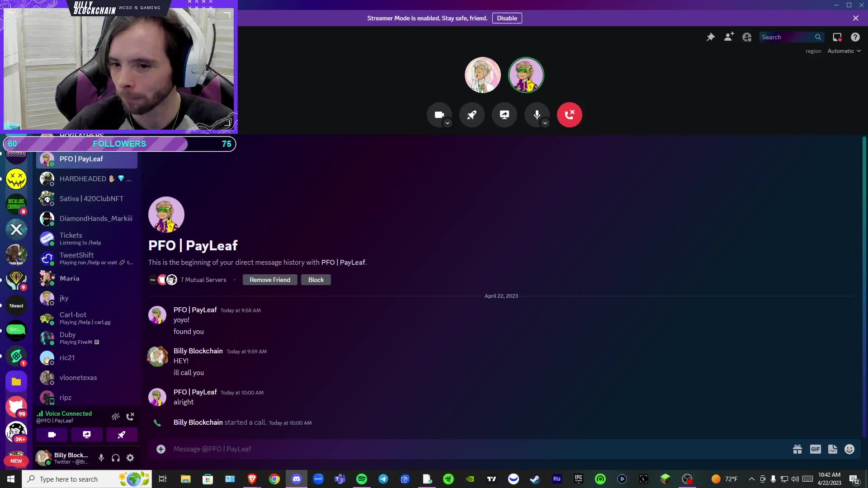
Task: Send a gift with gift icon
Action: click(x=797, y=449)
